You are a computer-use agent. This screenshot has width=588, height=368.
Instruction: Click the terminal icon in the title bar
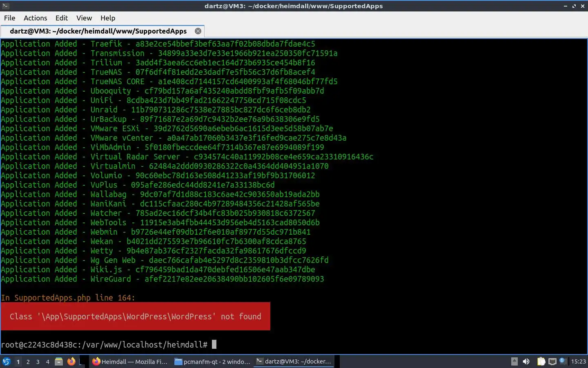[5, 6]
